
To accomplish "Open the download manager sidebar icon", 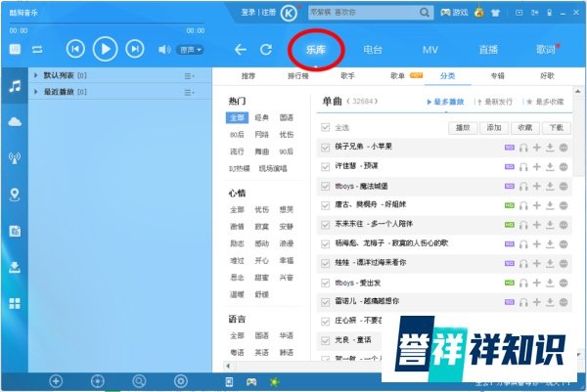I will 15,267.
